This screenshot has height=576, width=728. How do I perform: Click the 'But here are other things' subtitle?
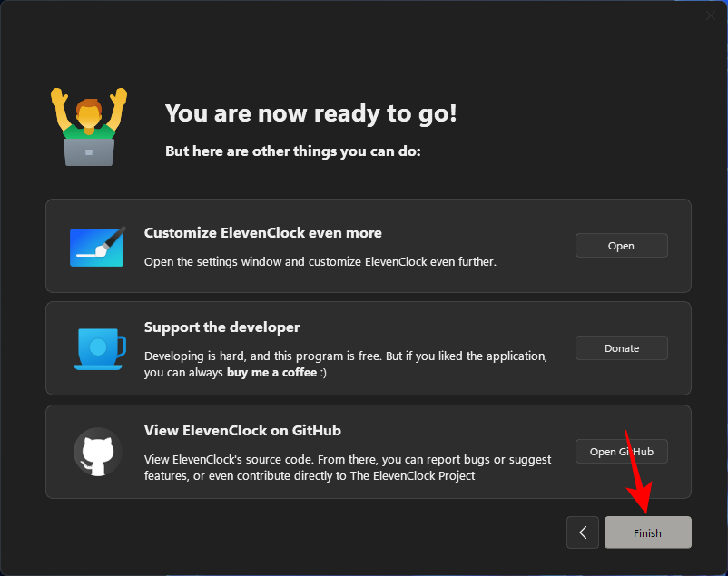292,151
